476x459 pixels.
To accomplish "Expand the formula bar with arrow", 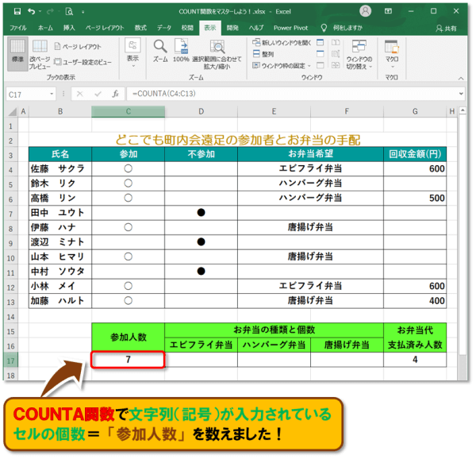I will [x=461, y=94].
